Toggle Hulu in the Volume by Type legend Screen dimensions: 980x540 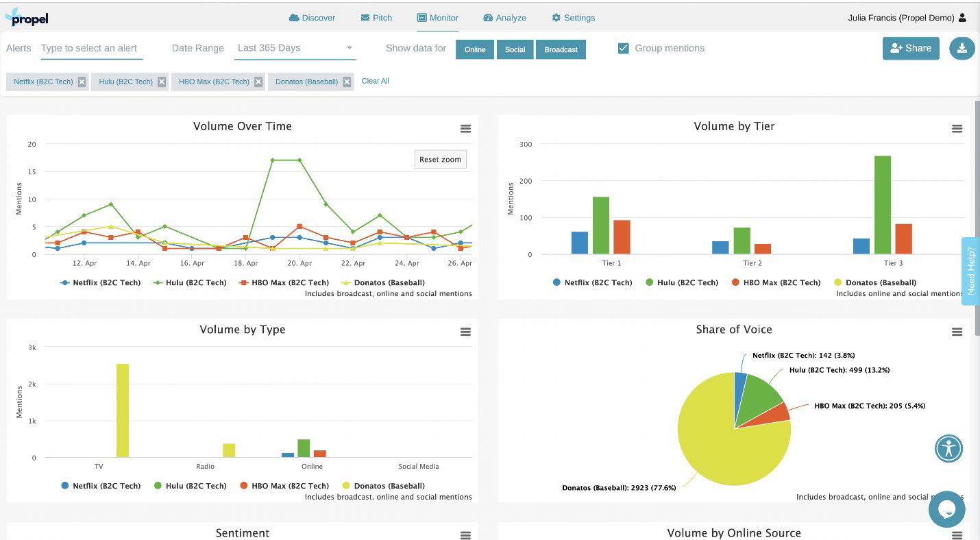(190, 486)
